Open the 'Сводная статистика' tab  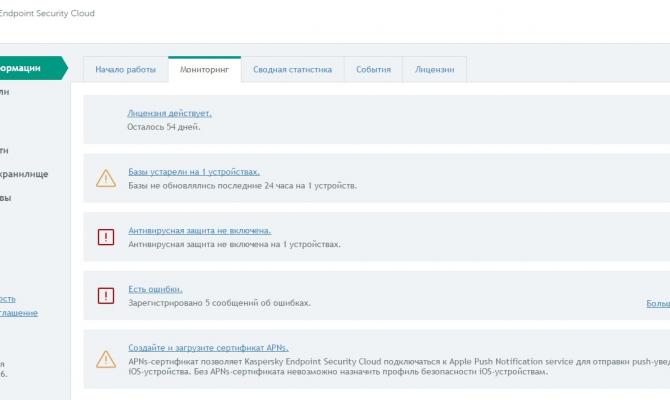click(292, 70)
